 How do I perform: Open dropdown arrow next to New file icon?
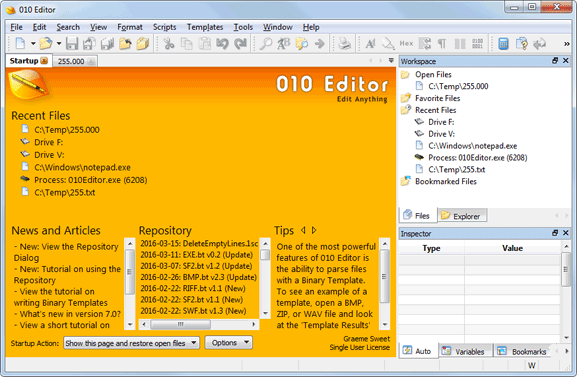click(x=33, y=43)
